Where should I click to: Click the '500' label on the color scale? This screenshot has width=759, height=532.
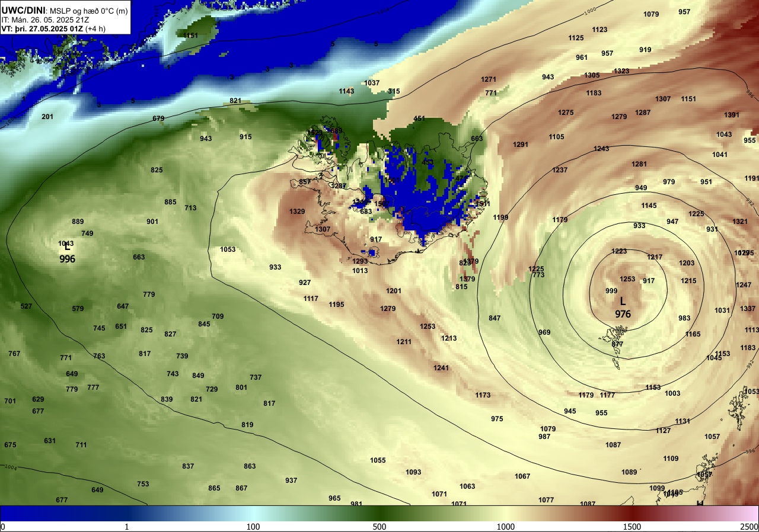click(379, 527)
